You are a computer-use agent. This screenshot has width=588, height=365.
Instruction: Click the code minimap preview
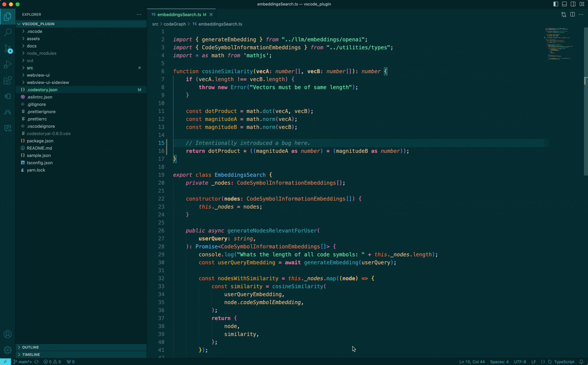tap(558, 44)
